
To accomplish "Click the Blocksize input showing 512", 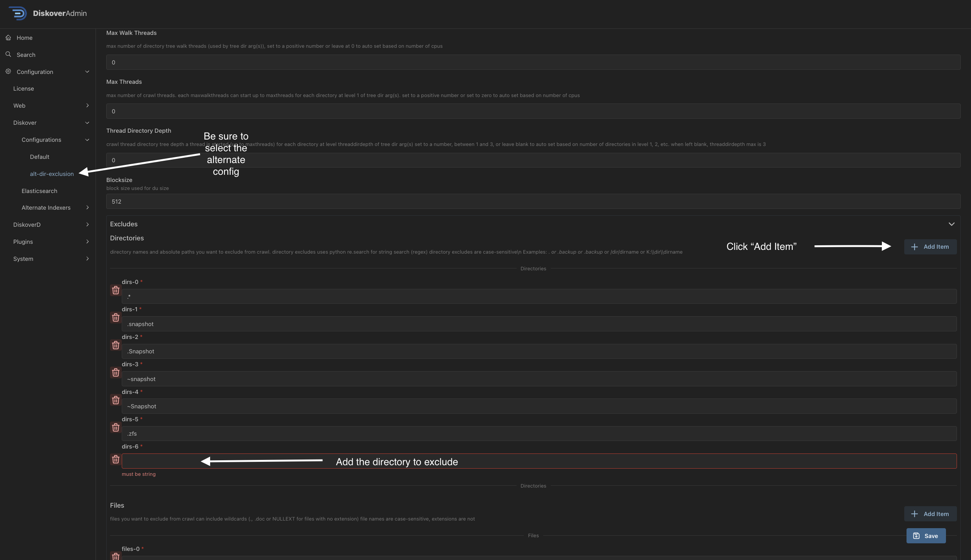I will click(x=533, y=201).
